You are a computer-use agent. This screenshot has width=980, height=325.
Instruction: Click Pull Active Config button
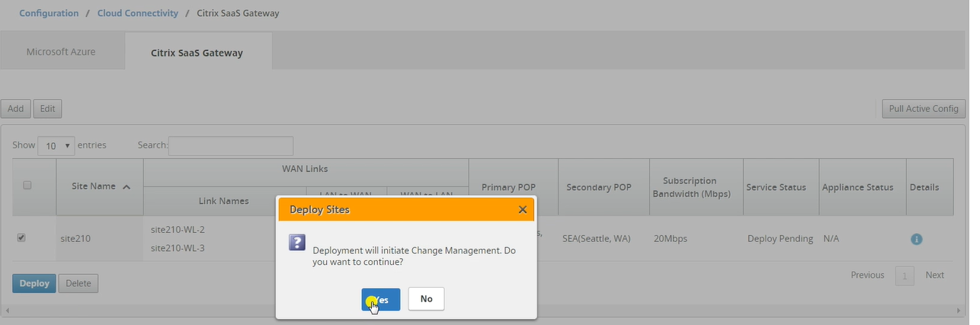(x=923, y=109)
